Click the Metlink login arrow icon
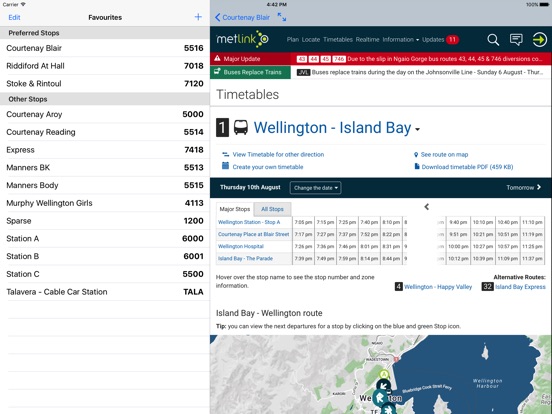Screen dimensions: 552x414 539,39
